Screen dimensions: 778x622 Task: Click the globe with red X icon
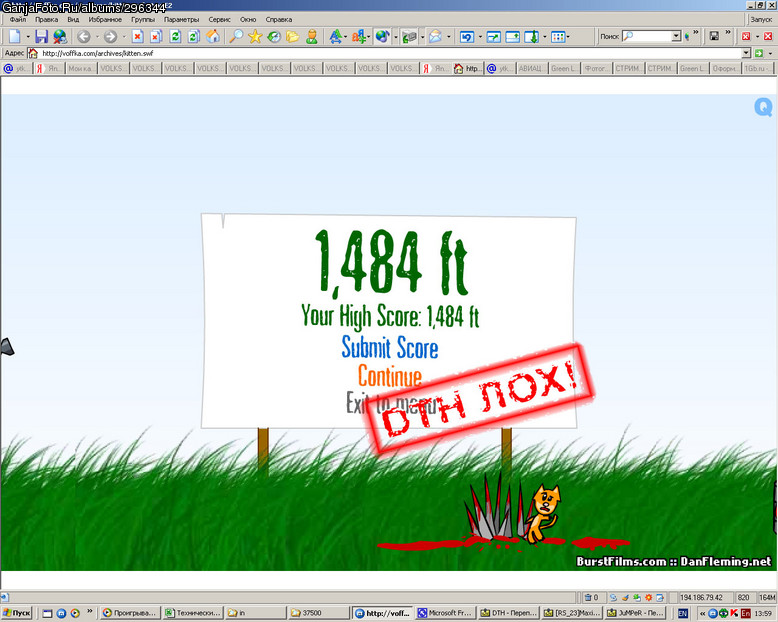pos(60,37)
